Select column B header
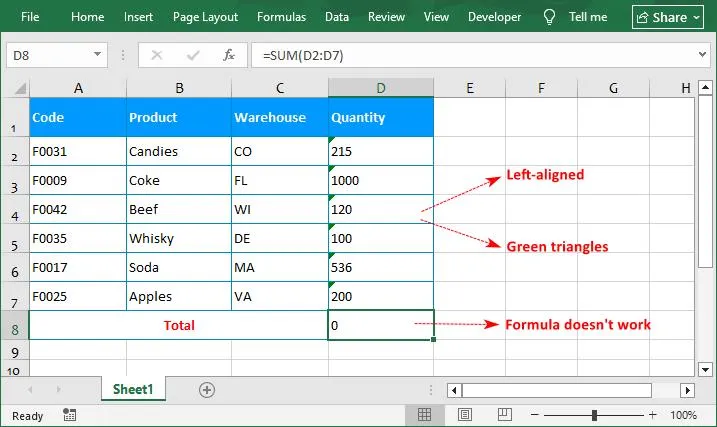717x427 pixels. 179,88
